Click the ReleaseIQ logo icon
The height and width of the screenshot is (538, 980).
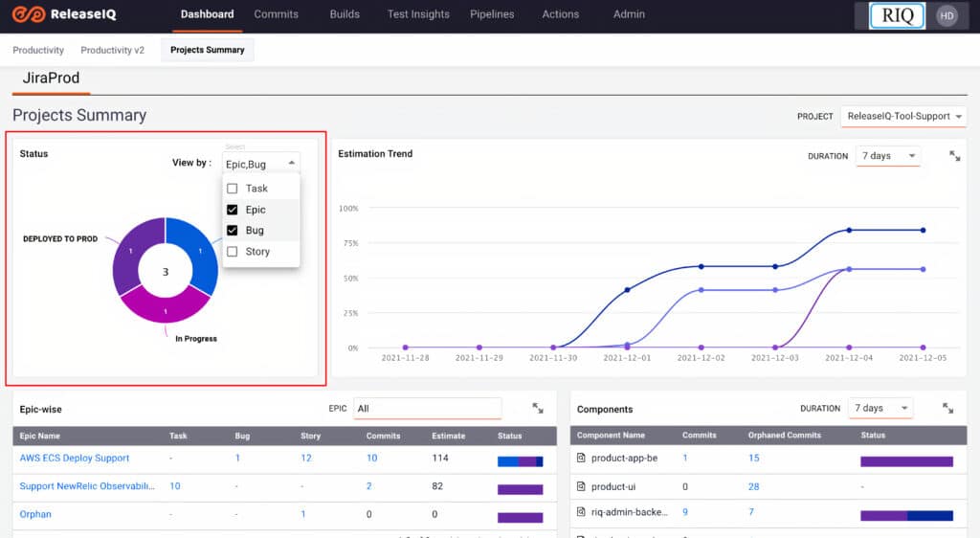[x=29, y=13]
